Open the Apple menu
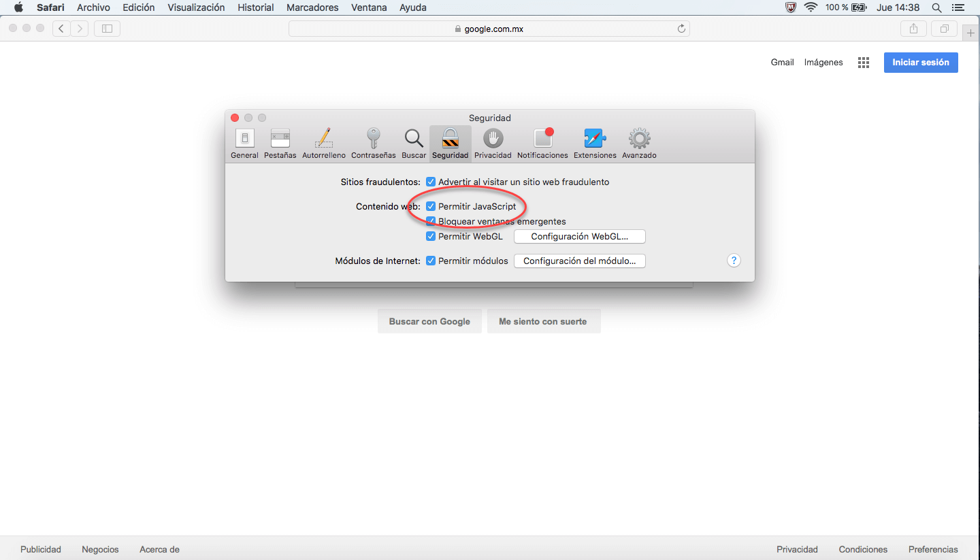 point(18,7)
